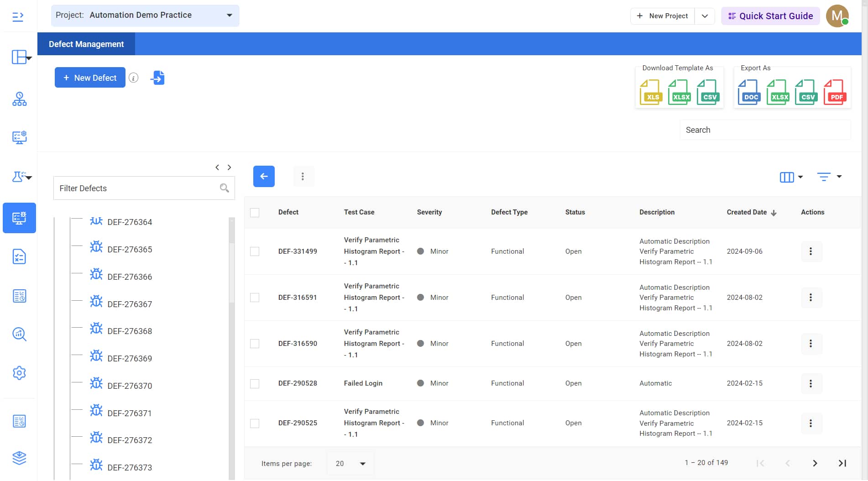Click into the Filter Defects field
Viewport: 868px width, 481px height.
pos(137,188)
